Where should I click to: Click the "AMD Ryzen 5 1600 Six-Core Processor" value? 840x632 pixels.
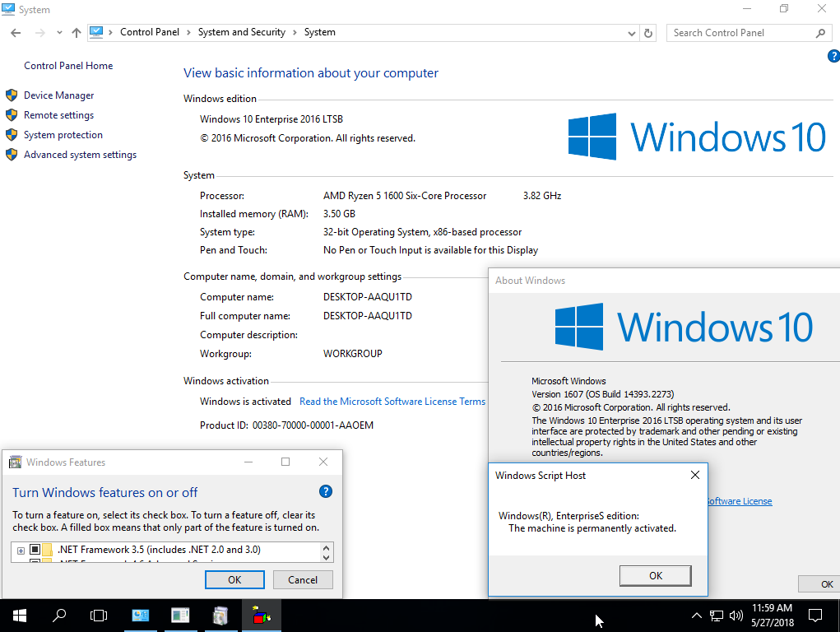(x=405, y=196)
